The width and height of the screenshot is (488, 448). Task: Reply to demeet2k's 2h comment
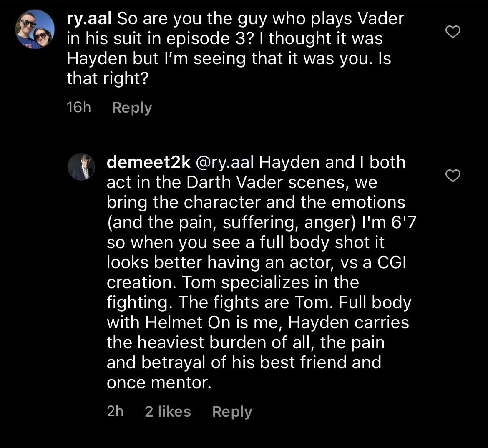232,412
